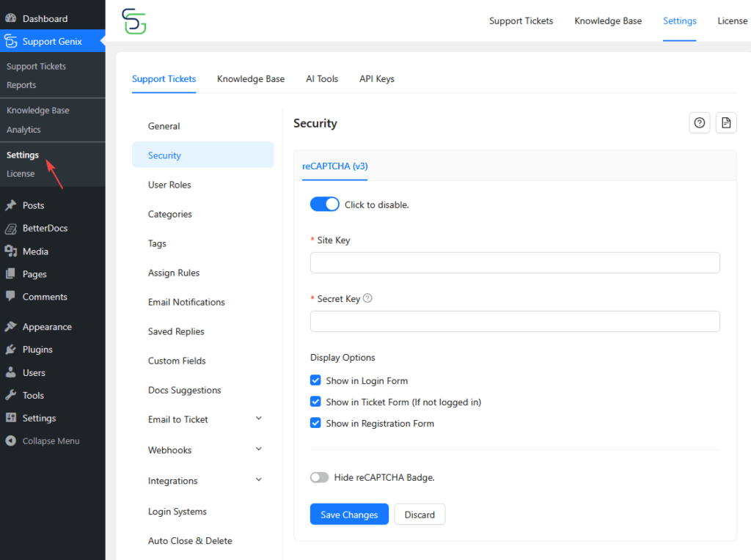This screenshot has width=751, height=560.
Task: Click the Discard button
Action: click(420, 515)
